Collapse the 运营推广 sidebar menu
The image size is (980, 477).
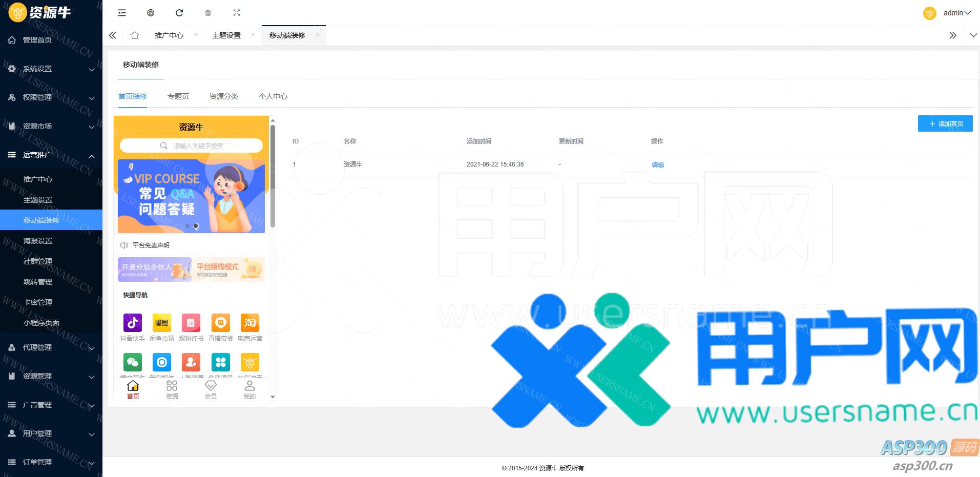pyautogui.click(x=51, y=155)
